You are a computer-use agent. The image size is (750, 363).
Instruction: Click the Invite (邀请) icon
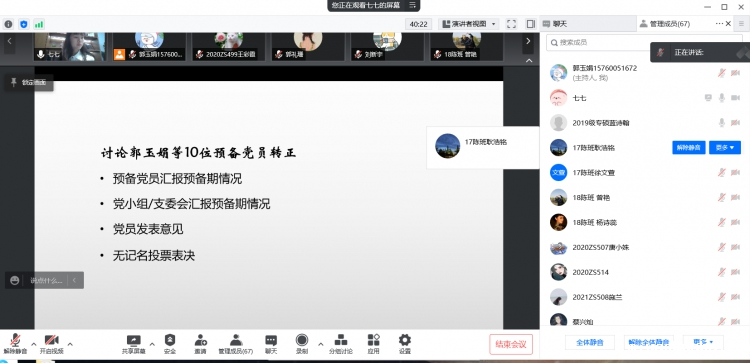click(x=200, y=340)
